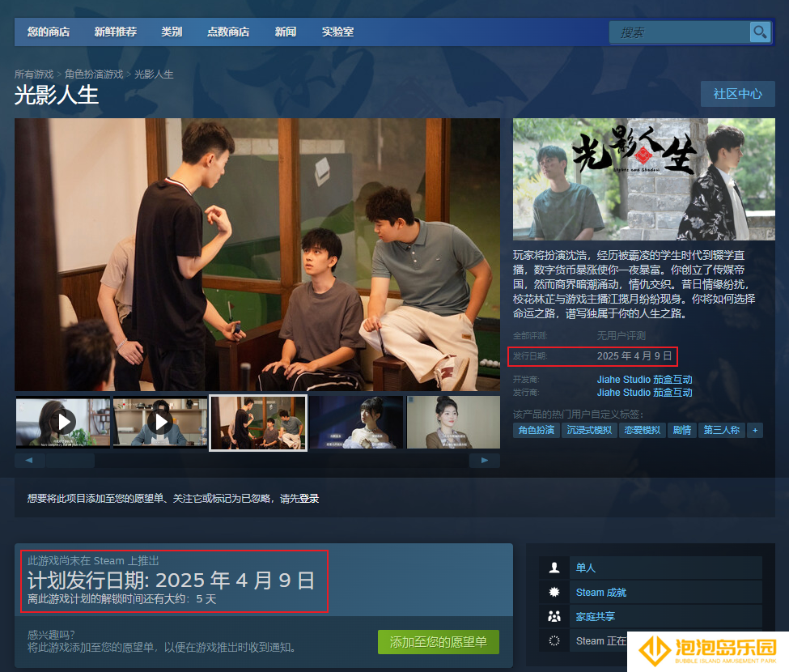Click the main screenshot of three men
The width and height of the screenshot is (789, 672).
click(x=257, y=255)
